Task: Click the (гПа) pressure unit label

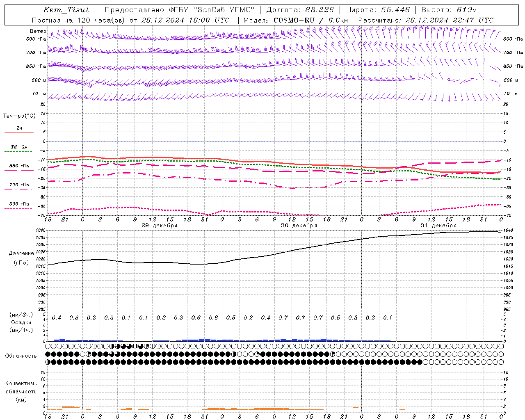Action: pyautogui.click(x=21, y=262)
